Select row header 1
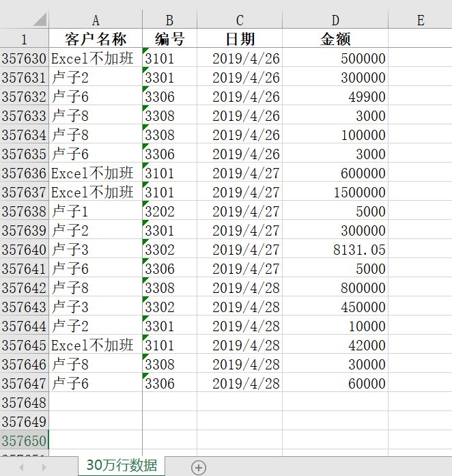 click(x=24, y=38)
